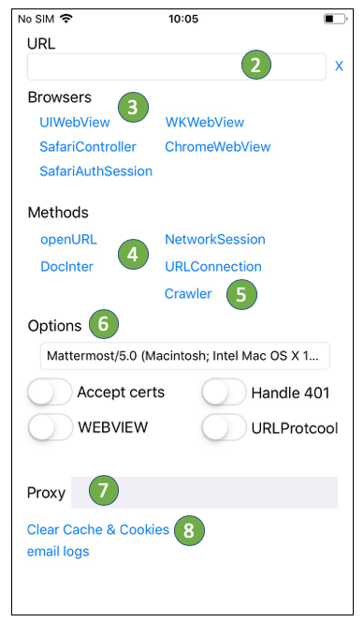364x622 pixels.
Task: Turn on the WEBVIEW switch
Action: point(51,427)
